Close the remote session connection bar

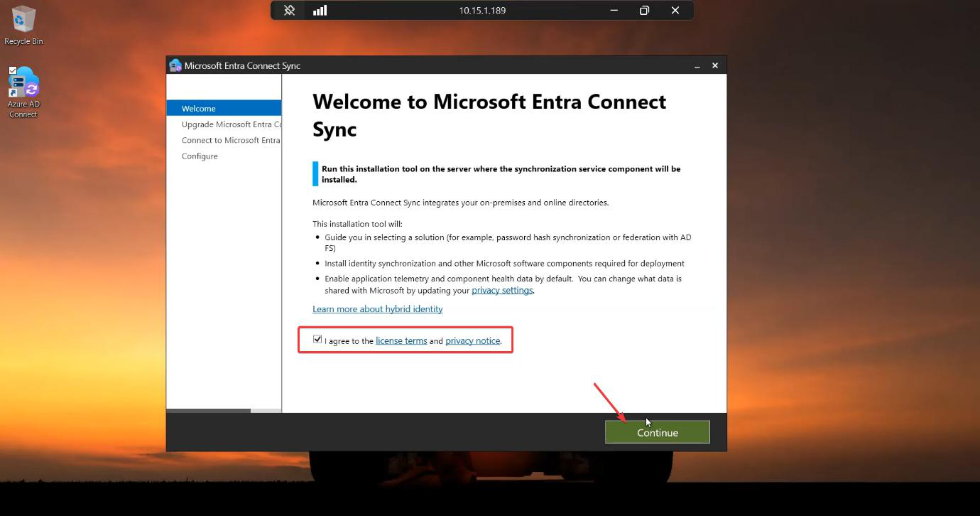675,11
